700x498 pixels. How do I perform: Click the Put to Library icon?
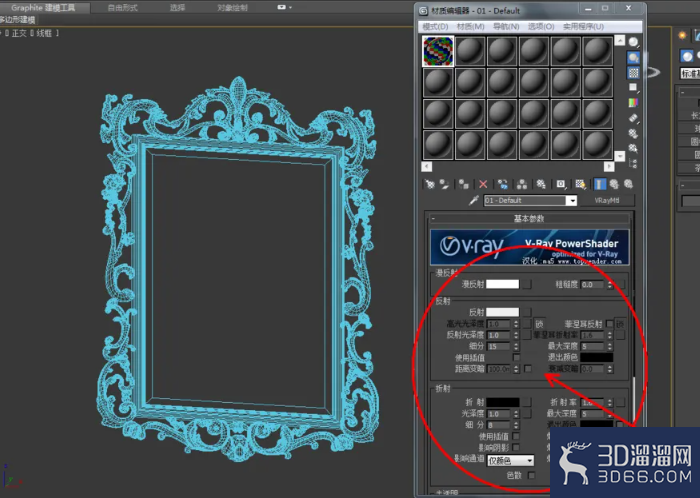click(541, 184)
